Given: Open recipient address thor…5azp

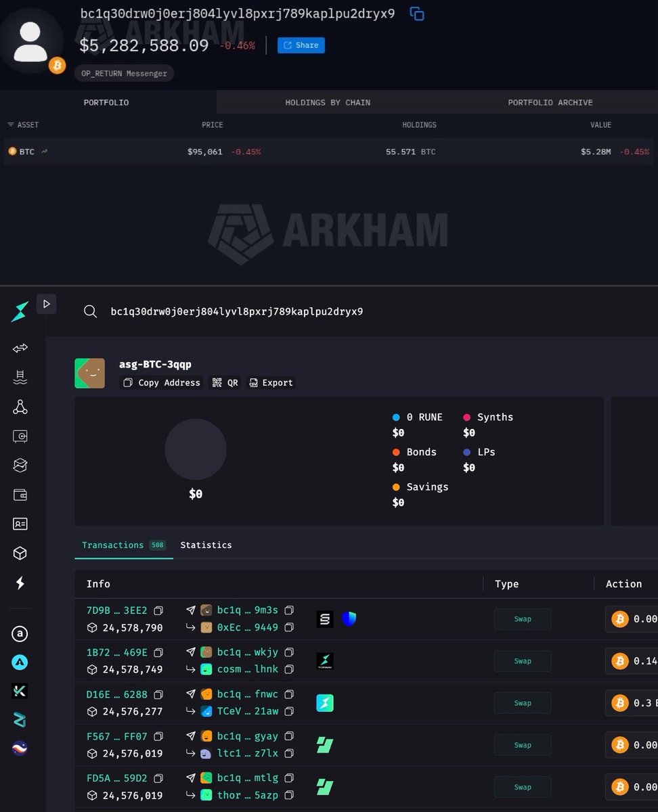Looking at the screenshot, I should coord(247,796).
